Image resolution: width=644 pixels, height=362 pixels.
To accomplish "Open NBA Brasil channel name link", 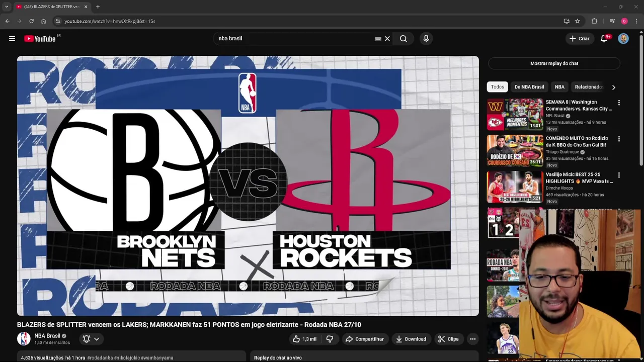I will coord(47,336).
